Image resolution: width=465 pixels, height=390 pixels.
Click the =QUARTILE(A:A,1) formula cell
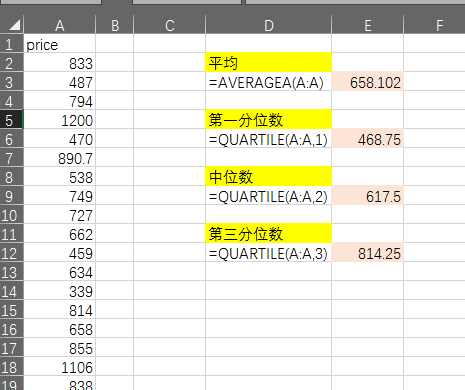(269, 138)
